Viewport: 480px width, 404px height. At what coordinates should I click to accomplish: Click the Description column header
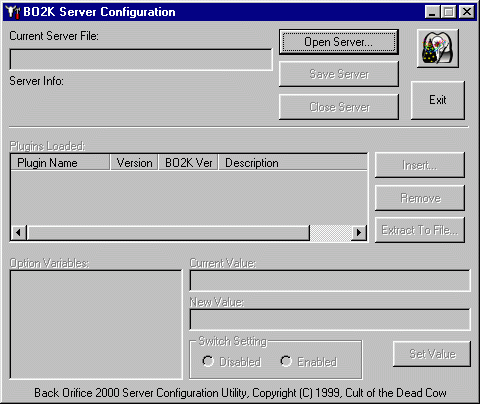(x=293, y=163)
